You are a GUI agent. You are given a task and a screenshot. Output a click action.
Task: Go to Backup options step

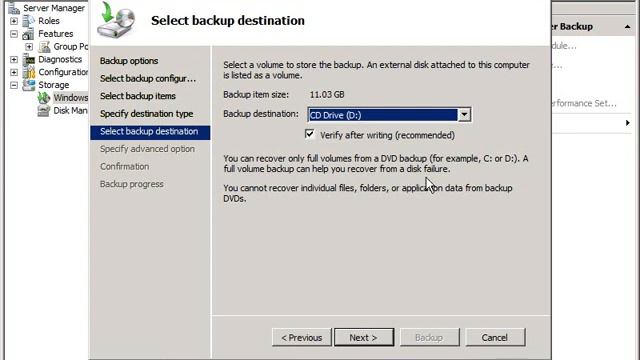pos(129,61)
